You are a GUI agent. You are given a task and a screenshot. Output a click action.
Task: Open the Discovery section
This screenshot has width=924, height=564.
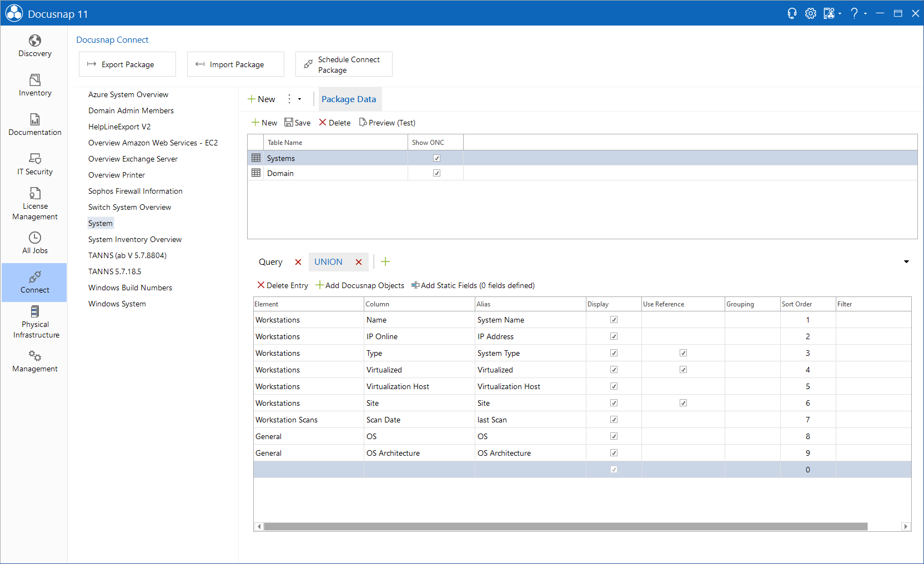coord(34,46)
